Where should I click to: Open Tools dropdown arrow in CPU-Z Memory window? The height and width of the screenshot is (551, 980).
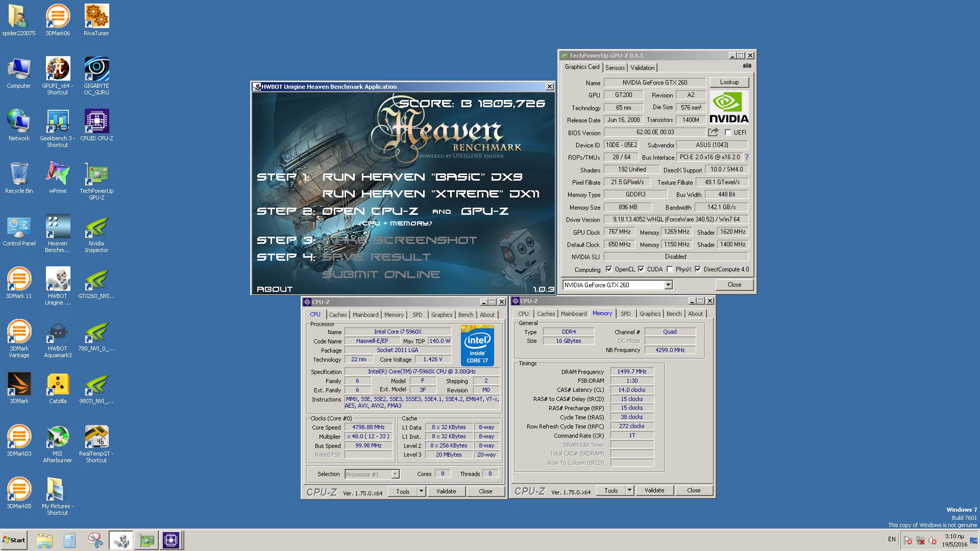pos(629,490)
